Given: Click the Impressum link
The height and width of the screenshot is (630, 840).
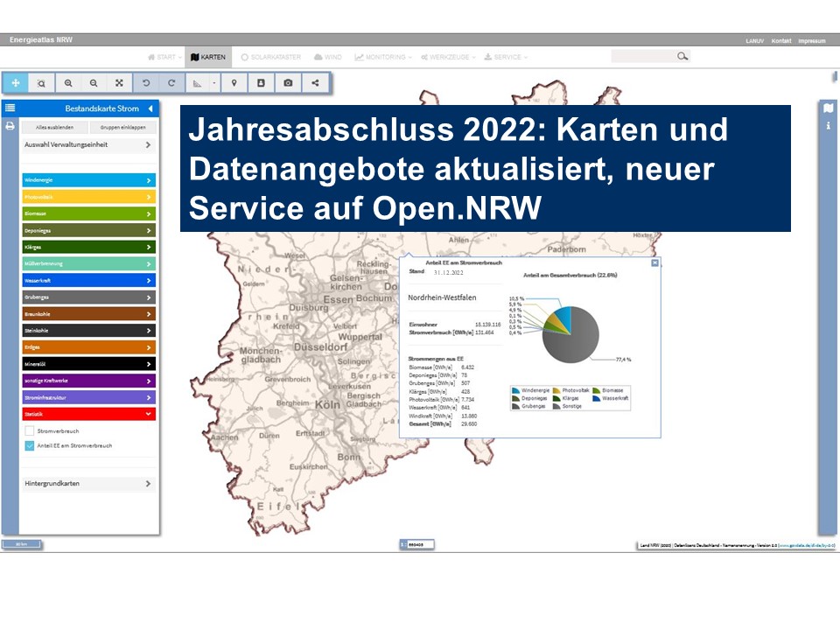Looking at the screenshot, I should click(x=812, y=41).
